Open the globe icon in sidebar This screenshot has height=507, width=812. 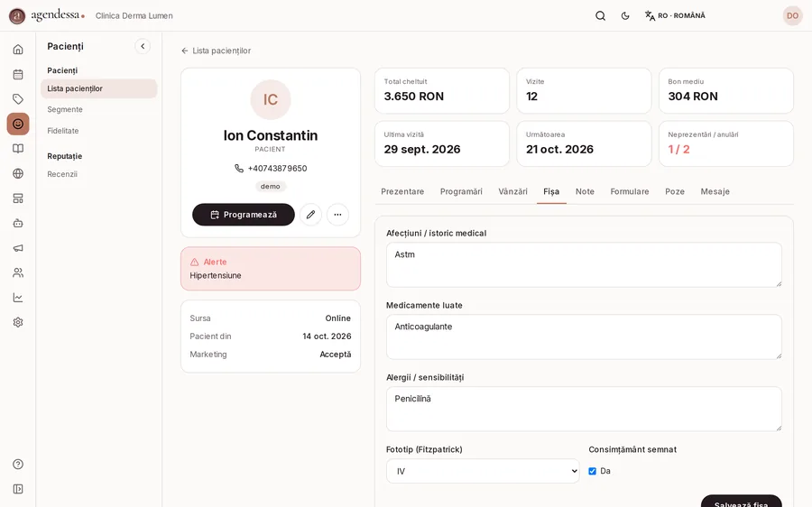pyautogui.click(x=18, y=173)
